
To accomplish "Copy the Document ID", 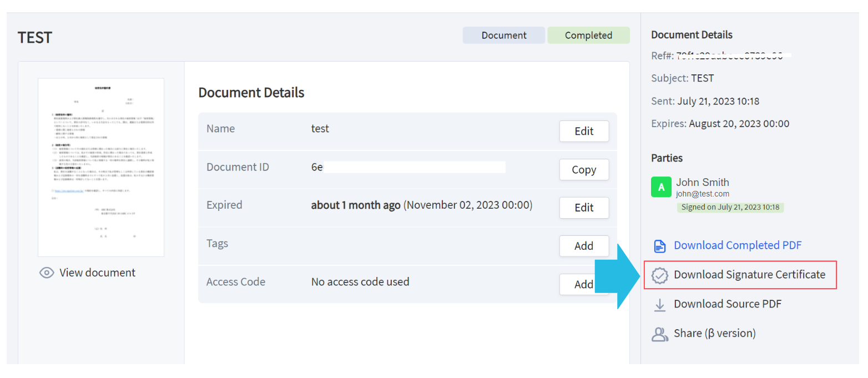I will click(584, 169).
